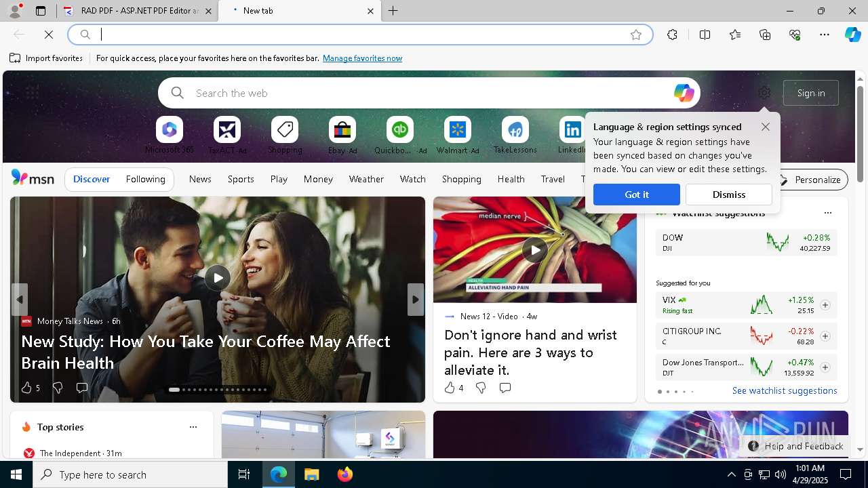Open the Extensions puzzle icon
The height and width of the screenshot is (488, 868).
tap(672, 35)
